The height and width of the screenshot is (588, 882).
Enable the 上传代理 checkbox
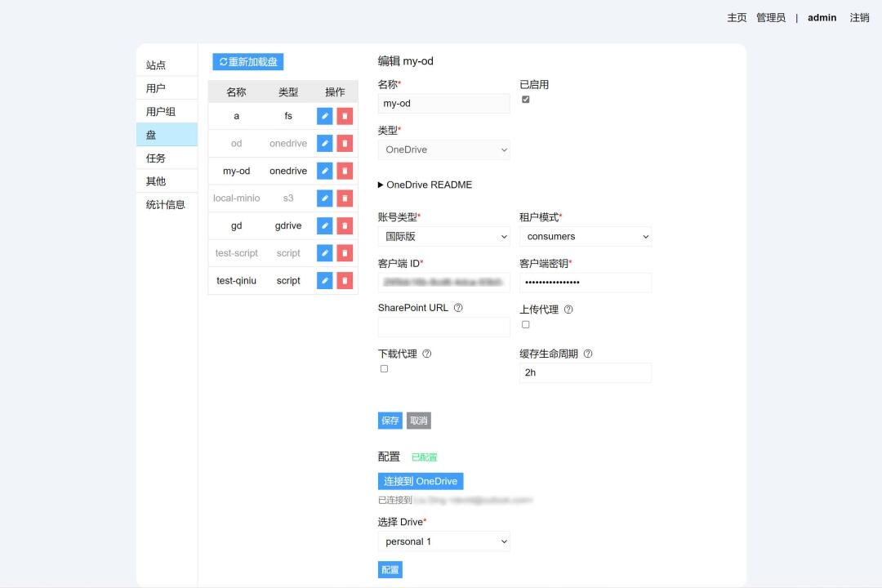[525, 324]
